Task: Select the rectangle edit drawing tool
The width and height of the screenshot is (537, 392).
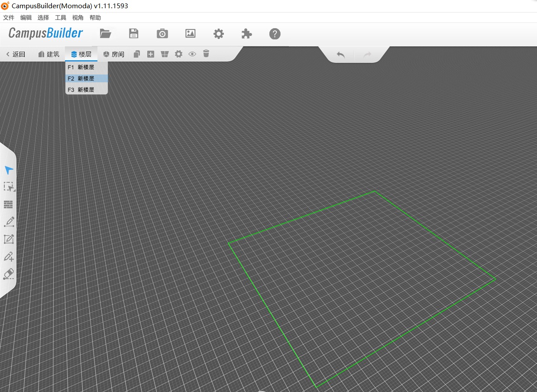Action: coord(9,239)
